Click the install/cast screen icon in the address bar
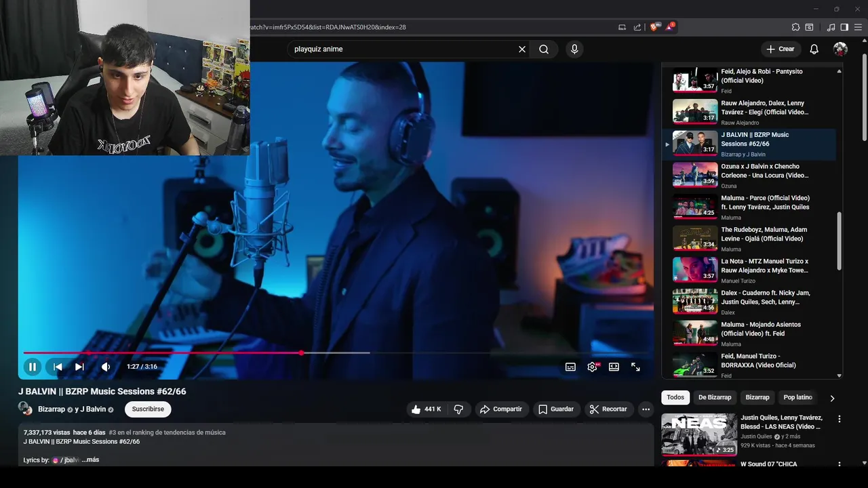 [x=622, y=27]
